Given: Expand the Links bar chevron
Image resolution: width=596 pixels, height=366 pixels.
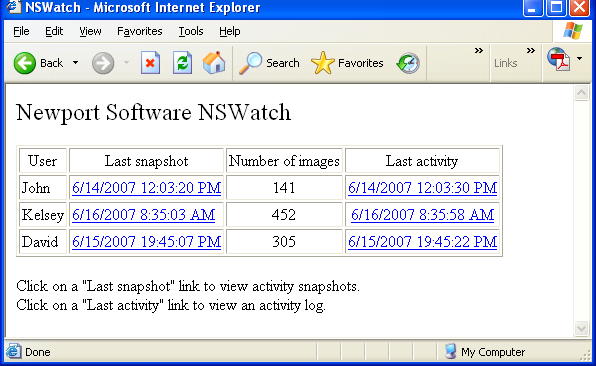Looking at the screenshot, I should (531, 51).
